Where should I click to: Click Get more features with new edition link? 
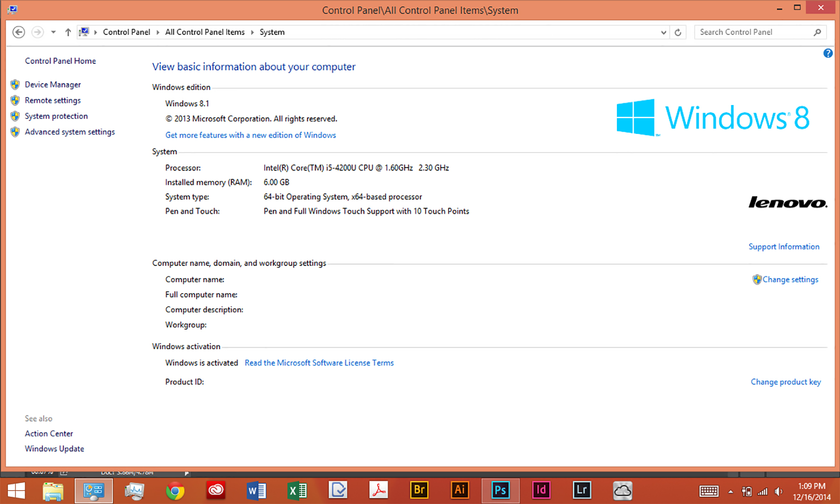click(251, 135)
